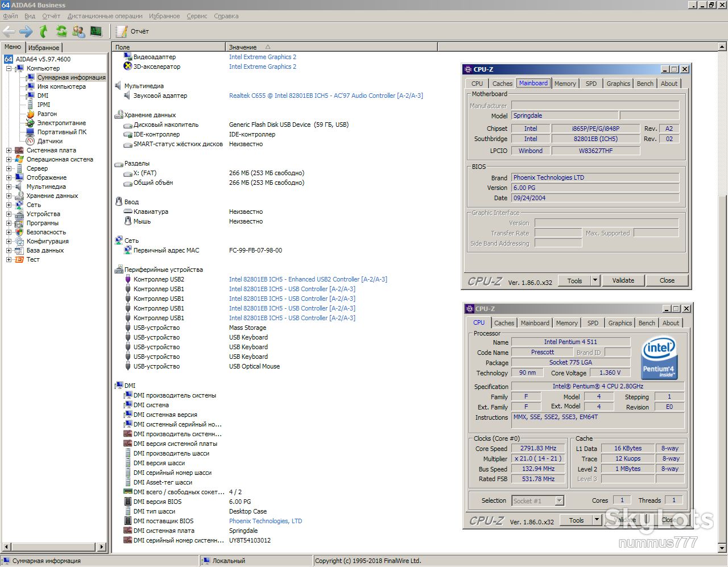The width and height of the screenshot is (728, 567).
Task: Open the Сервис menu
Action: coord(197,16)
